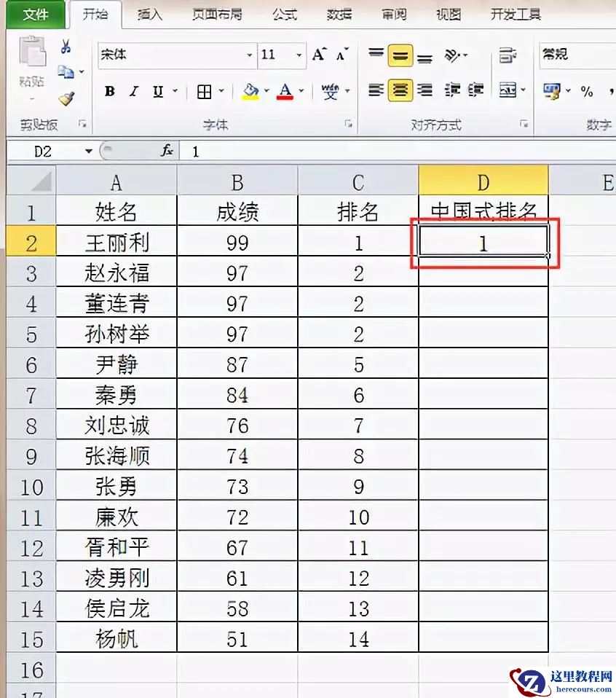Select the header cell 成绩
616x698 pixels.
point(237,211)
